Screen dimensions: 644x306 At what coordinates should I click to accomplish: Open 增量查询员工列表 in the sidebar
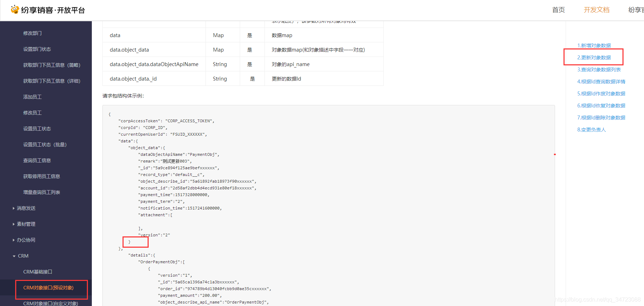click(42, 192)
